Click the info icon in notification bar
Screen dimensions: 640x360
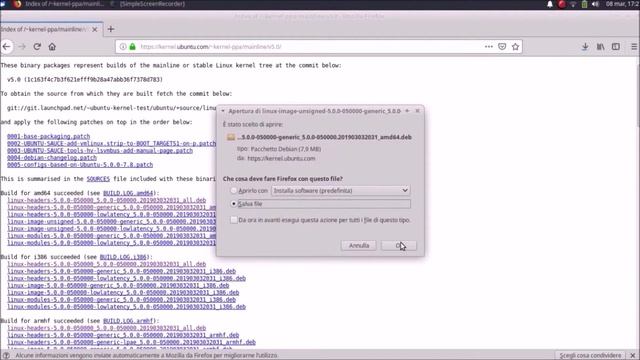click(x=6, y=356)
